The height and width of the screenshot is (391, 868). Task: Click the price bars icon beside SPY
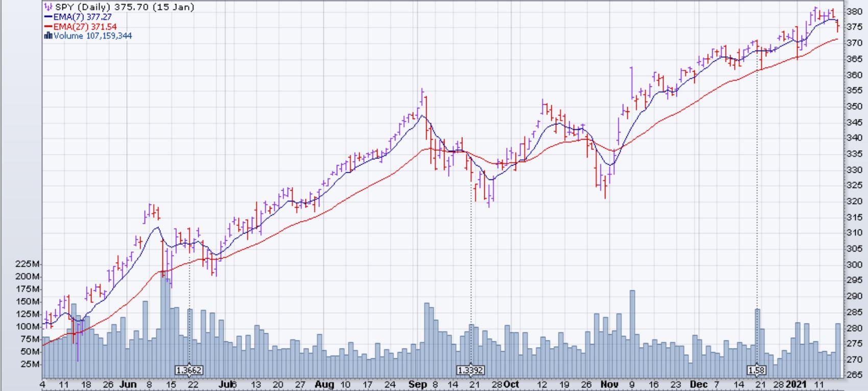(48, 7)
